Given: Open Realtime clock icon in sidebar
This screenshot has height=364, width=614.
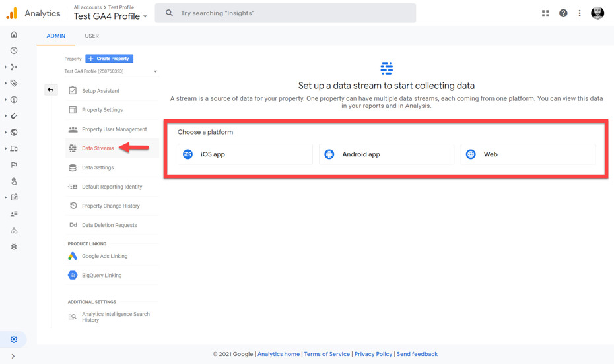Looking at the screenshot, I should click(14, 51).
